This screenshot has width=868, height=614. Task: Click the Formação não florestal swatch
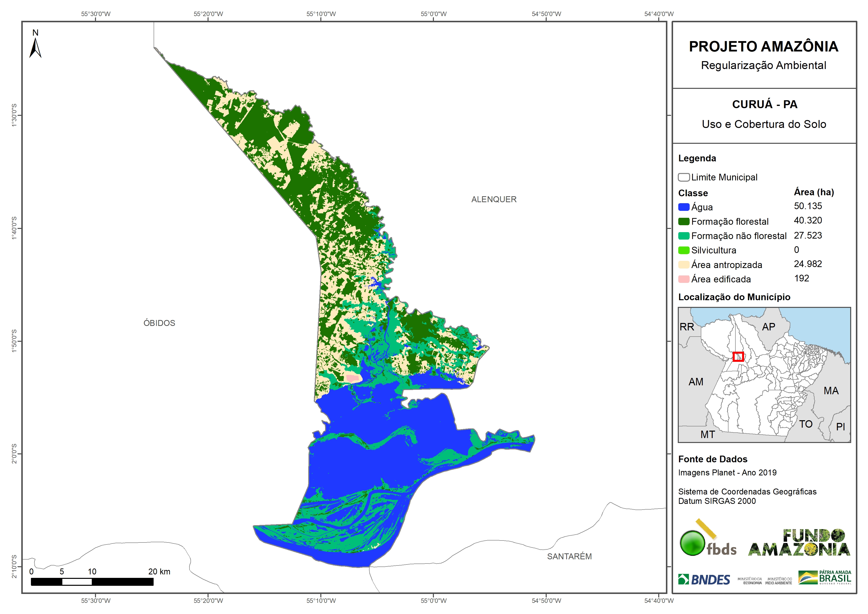pos(683,236)
